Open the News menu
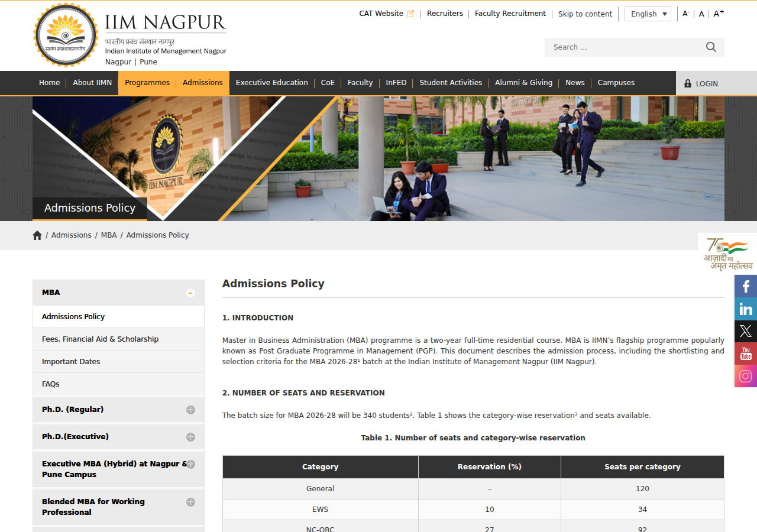The width and height of the screenshot is (757, 532). (x=575, y=83)
